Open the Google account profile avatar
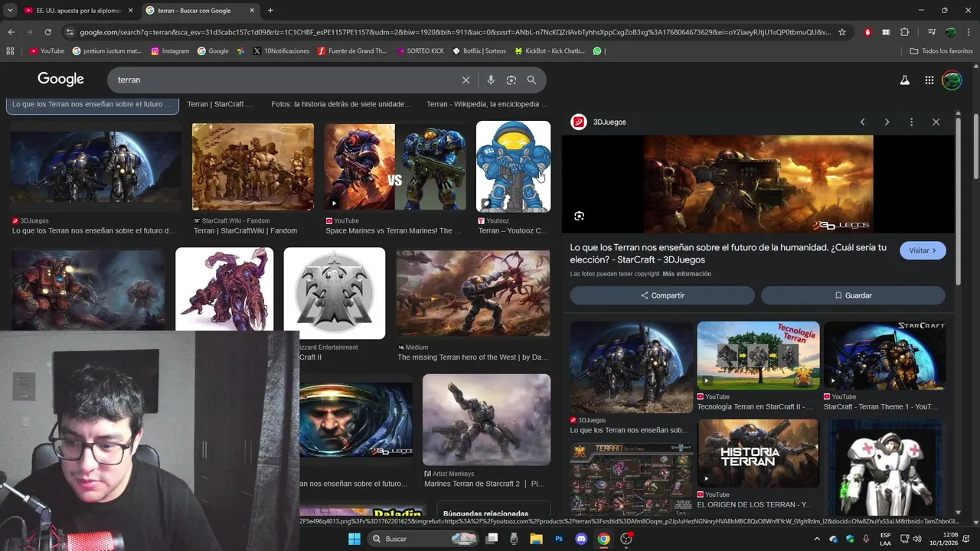The height and width of the screenshot is (551, 980). (x=952, y=80)
